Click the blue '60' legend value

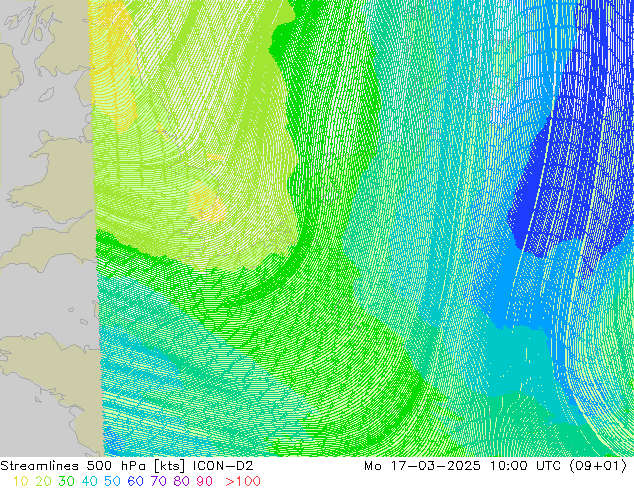(x=135, y=482)
